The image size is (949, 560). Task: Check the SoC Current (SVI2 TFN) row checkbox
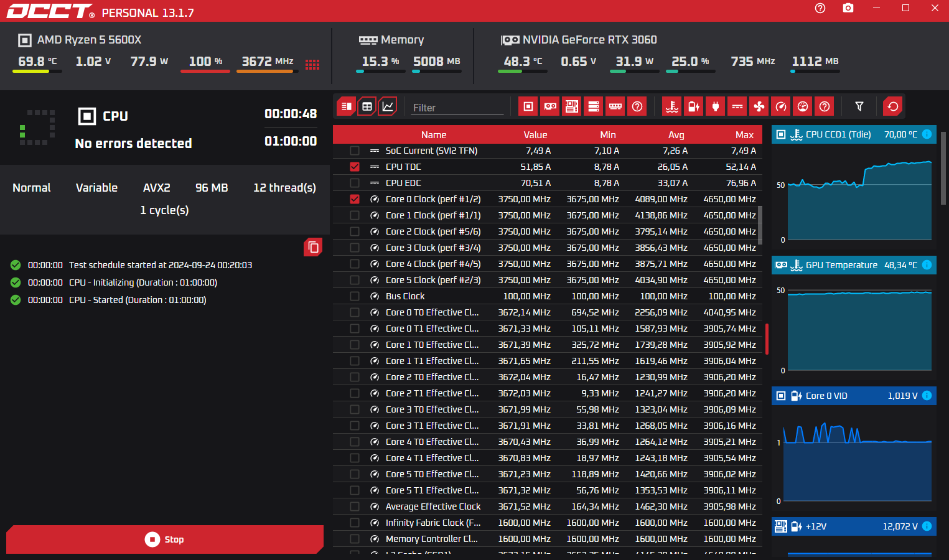tap(355, 151)
